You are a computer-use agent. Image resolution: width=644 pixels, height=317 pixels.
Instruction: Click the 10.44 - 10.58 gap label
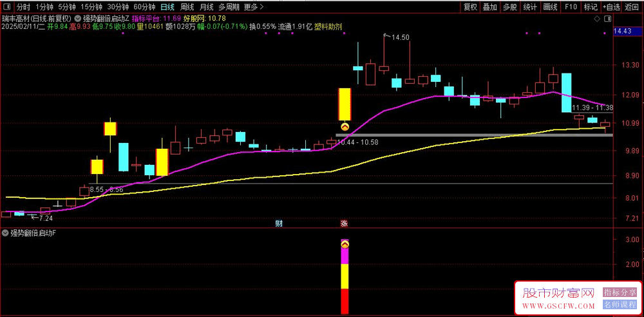click(x=357, y=142)
